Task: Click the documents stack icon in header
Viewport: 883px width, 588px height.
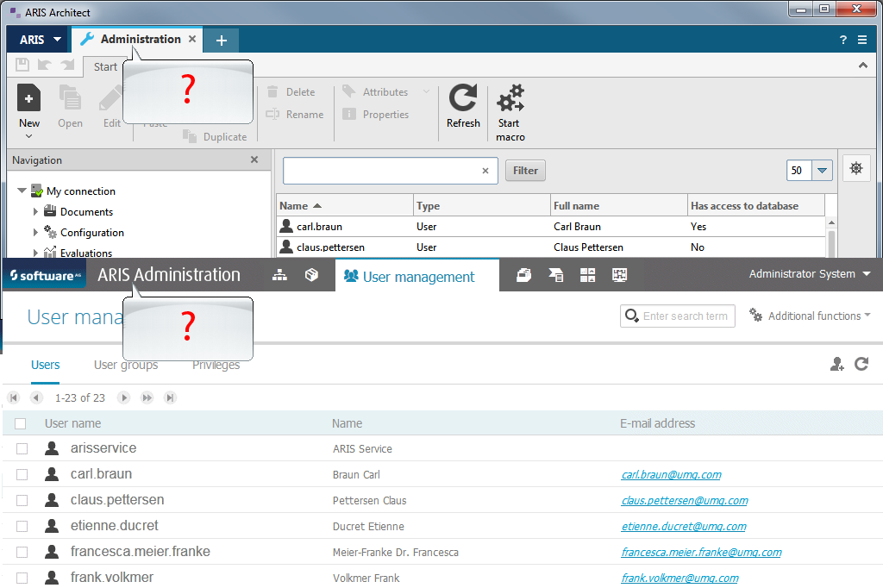Action: coord(523,275)
